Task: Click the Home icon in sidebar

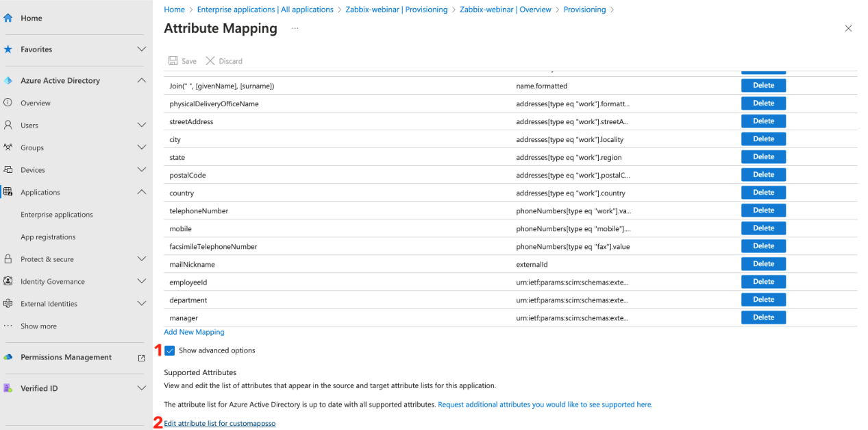Action: click(8, 18)
